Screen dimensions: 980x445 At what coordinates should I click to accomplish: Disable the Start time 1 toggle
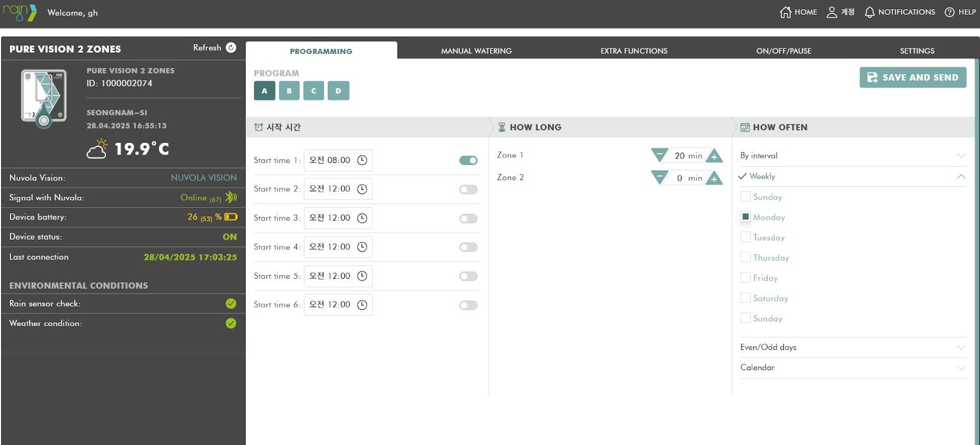tap(469, 161)
